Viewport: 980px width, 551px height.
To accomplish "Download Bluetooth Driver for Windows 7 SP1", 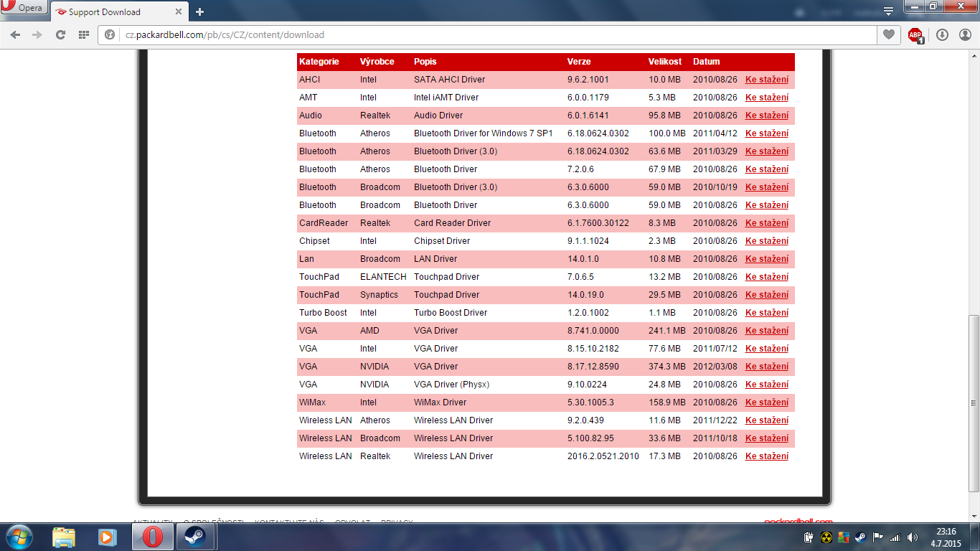I will click(767, 133).
